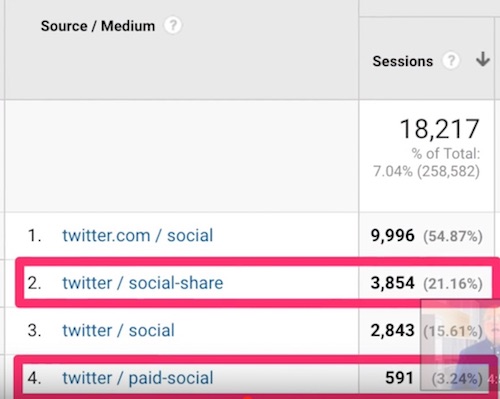Select the 2,843 sessions cell
Image resolution: width=500 pixels, height=399 pixels.
[x=392, y=331]
